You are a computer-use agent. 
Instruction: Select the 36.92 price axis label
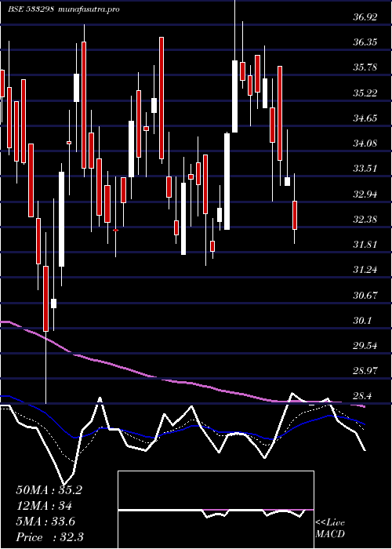point(365,16)
